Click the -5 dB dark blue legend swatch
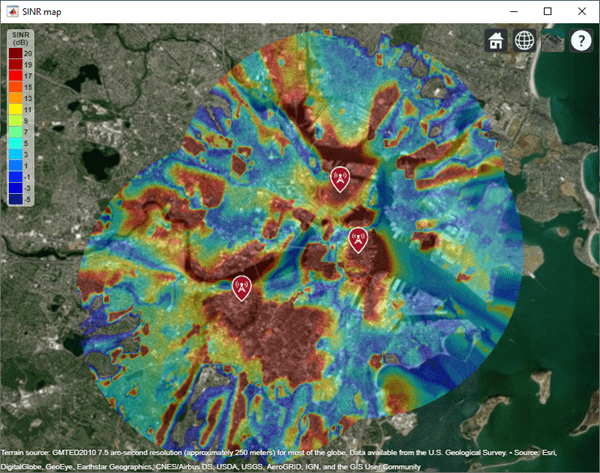 click(x=16, y=199)
